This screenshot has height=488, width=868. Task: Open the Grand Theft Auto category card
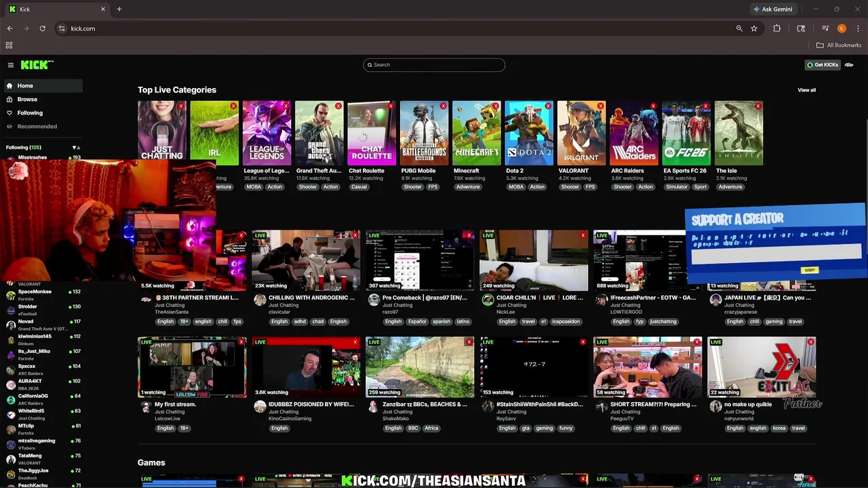[319, 133]
